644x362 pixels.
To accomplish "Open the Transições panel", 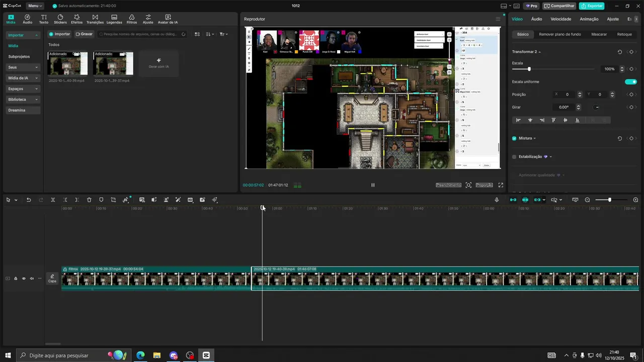I will coord(95,19).
